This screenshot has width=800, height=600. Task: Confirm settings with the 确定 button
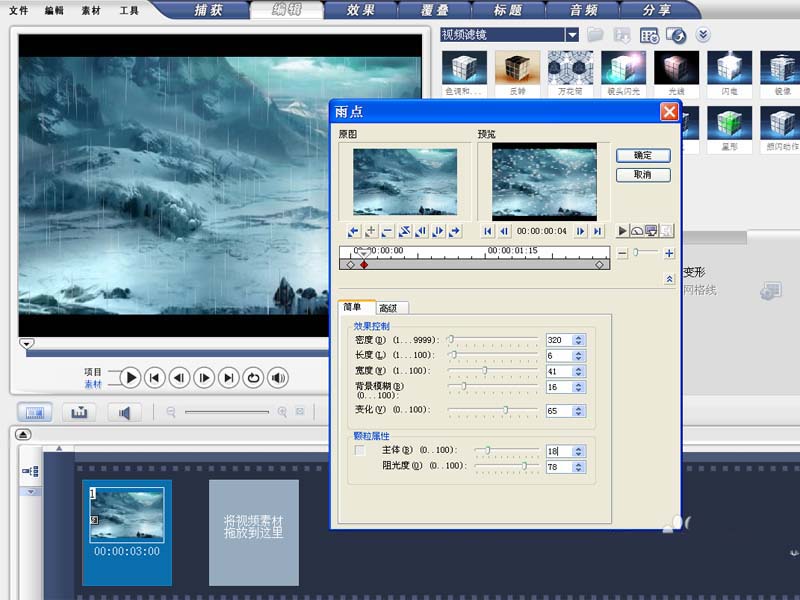[644, 155]
